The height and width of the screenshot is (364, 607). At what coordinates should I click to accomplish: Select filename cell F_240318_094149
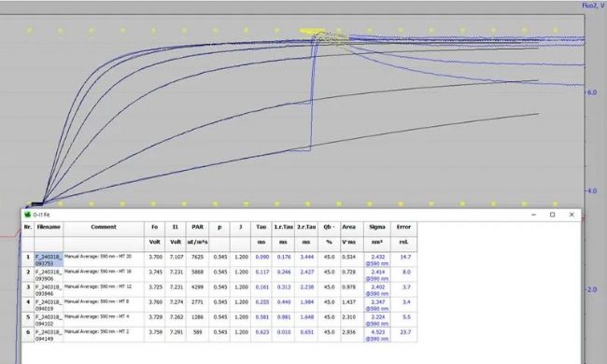[49, 335]
